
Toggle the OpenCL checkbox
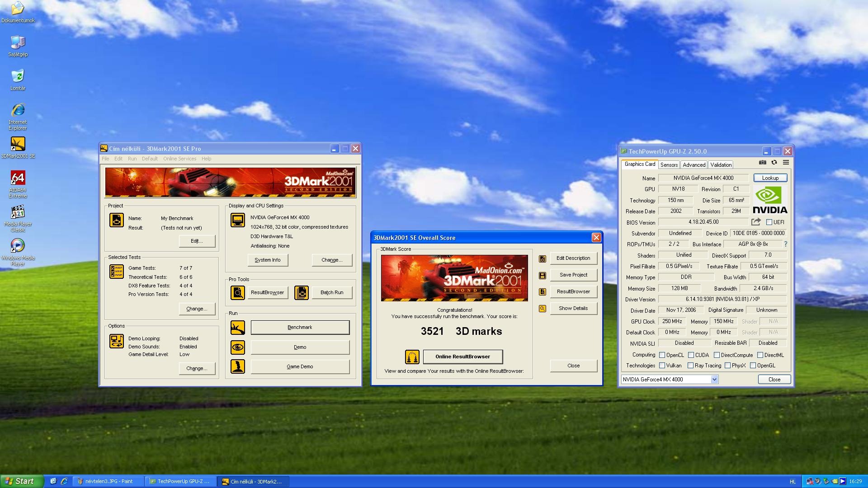click(662, 355)
